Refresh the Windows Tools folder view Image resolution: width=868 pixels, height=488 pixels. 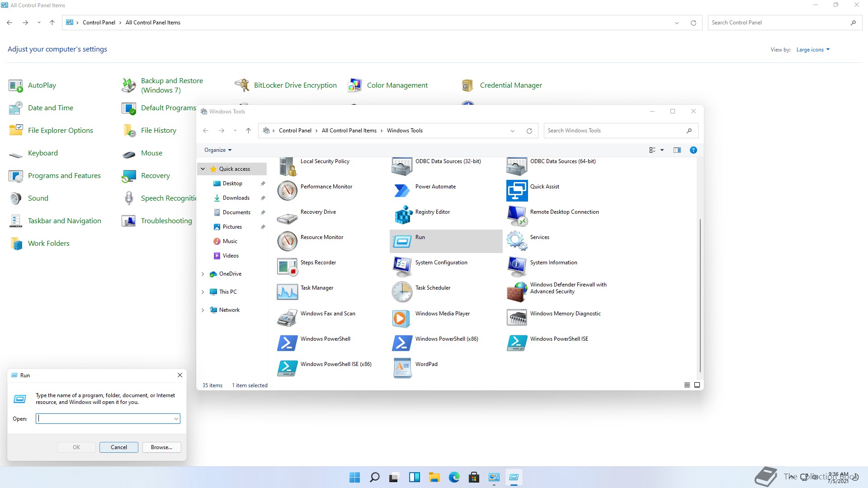coord(529,131)
